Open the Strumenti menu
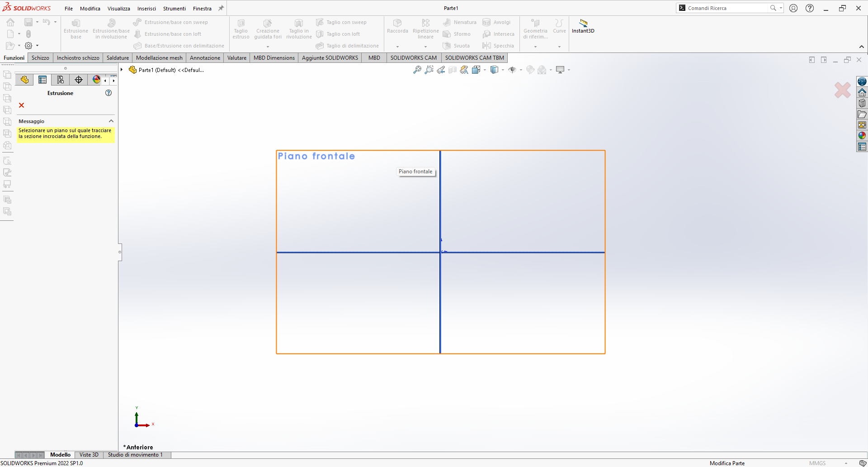868x467 pixels. [x=174, y=9]
